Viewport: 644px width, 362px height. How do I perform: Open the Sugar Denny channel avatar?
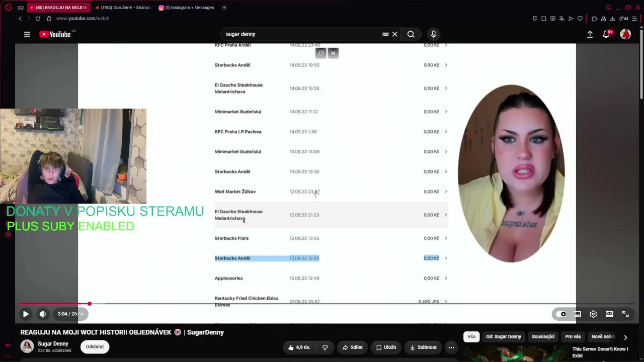27,346
